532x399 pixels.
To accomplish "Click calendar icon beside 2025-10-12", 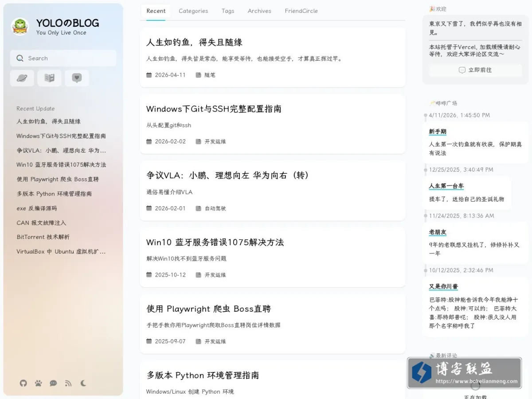I will tap(149, 275).
